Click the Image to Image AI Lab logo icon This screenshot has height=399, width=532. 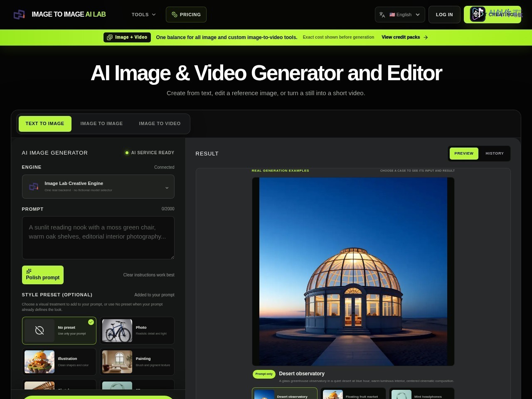pyautogui.click(x=19, y=15)
